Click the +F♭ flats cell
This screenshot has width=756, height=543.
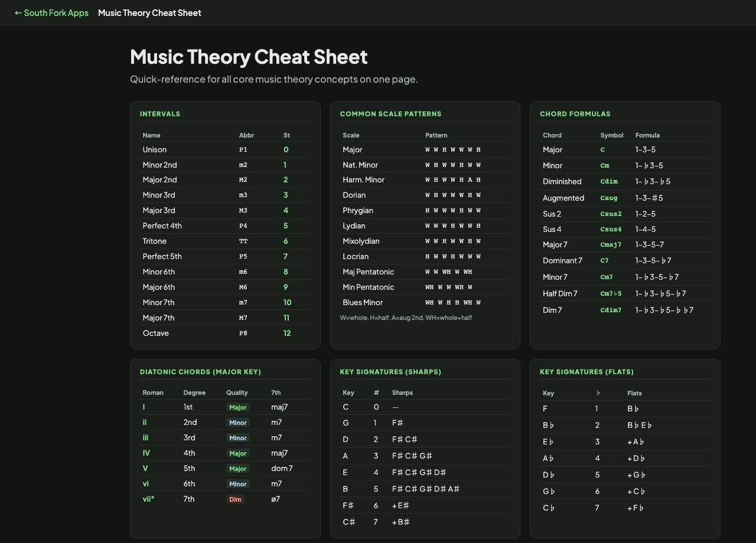636,508
